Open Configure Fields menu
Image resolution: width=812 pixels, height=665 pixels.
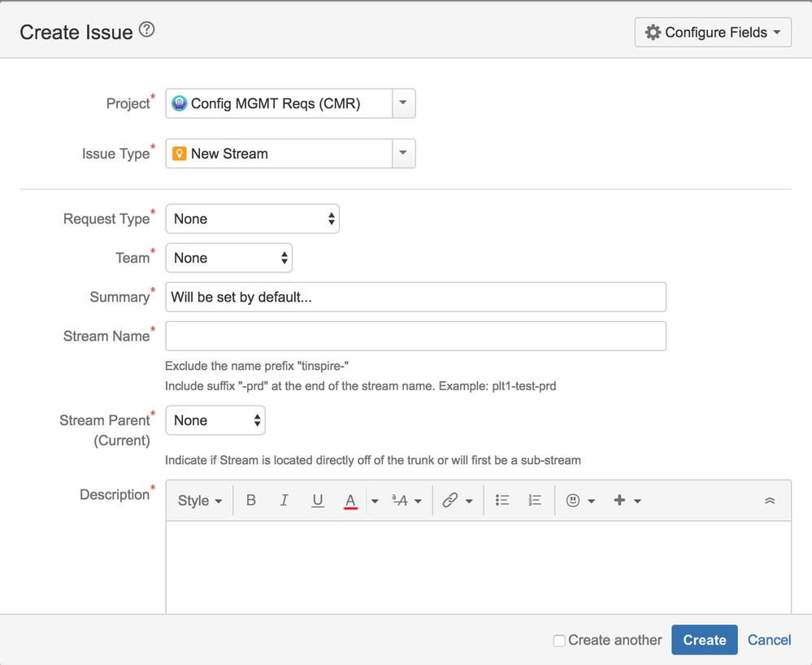point(713,33)
